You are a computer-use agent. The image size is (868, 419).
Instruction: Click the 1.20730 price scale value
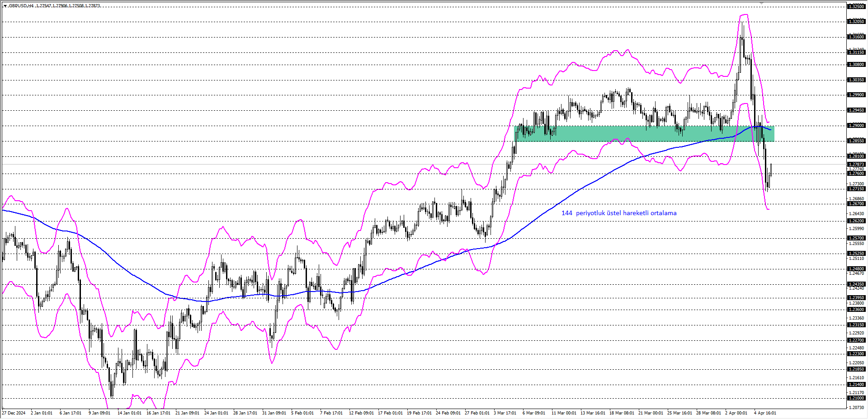(856, 407)
